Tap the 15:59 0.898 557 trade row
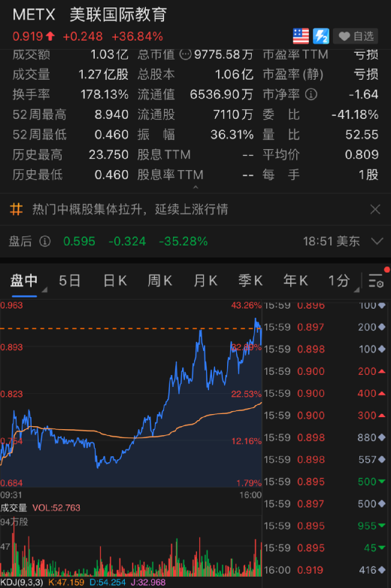391x588 pixels. click(325, 460)
